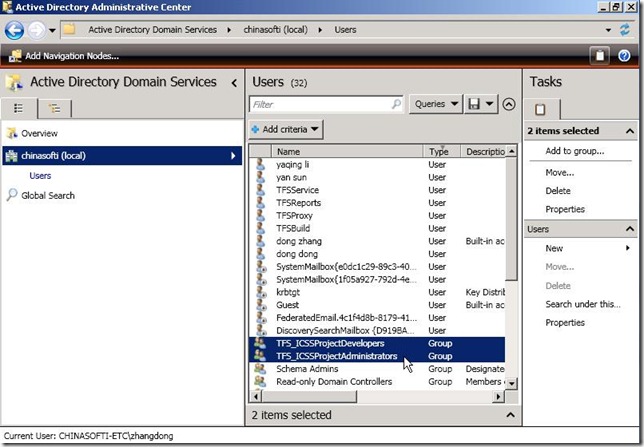
Task: Click the Global Search magnifier icon
Action: (12, 195)
